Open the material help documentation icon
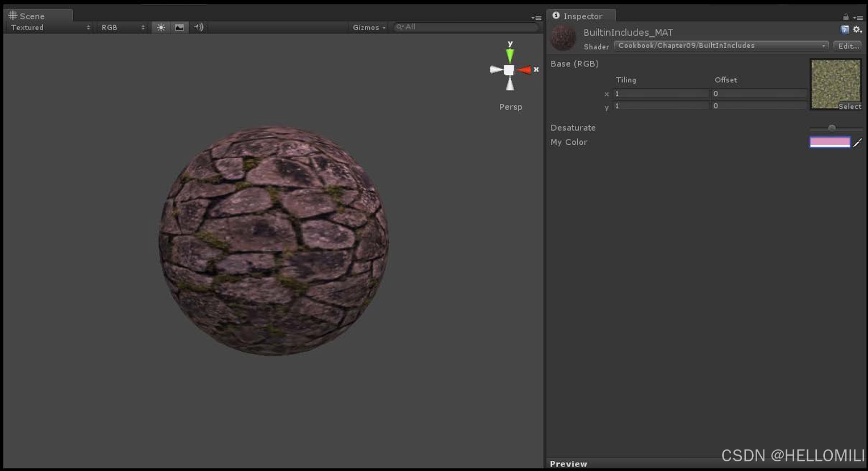This screenshot has height=471, width=868. click(x=844, y=29)
